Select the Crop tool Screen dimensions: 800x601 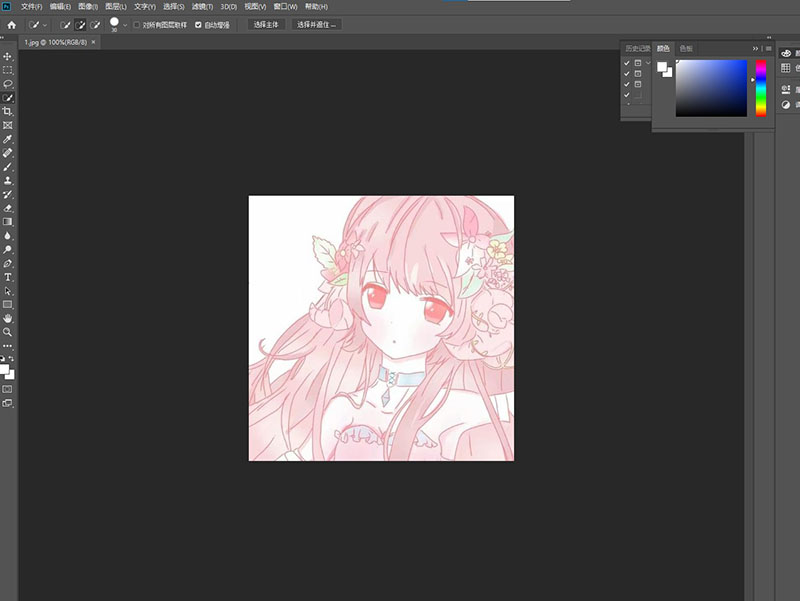click(x=8, y=111)
